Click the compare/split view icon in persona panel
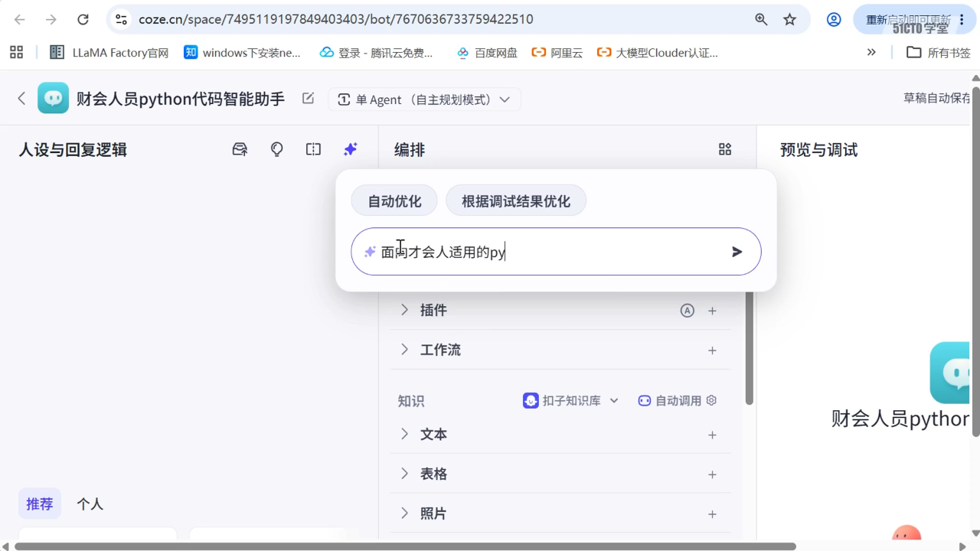980x551 pixels. click(313, 149)
